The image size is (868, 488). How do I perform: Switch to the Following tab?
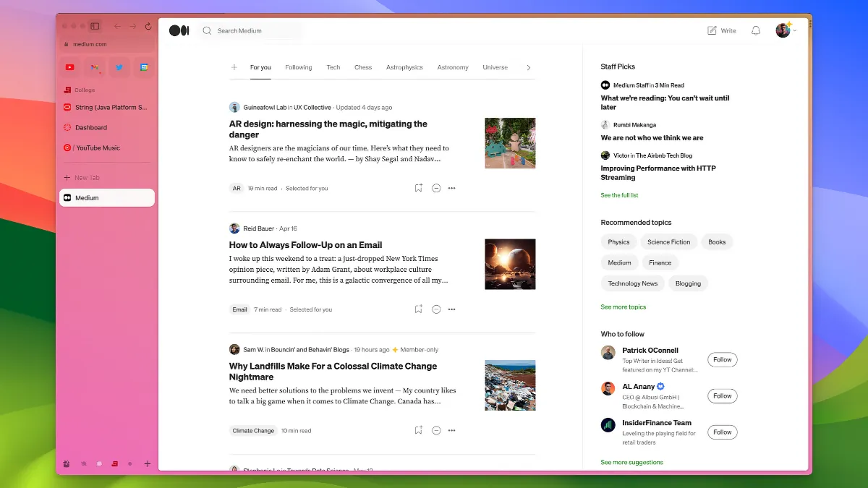click(298, 67)
